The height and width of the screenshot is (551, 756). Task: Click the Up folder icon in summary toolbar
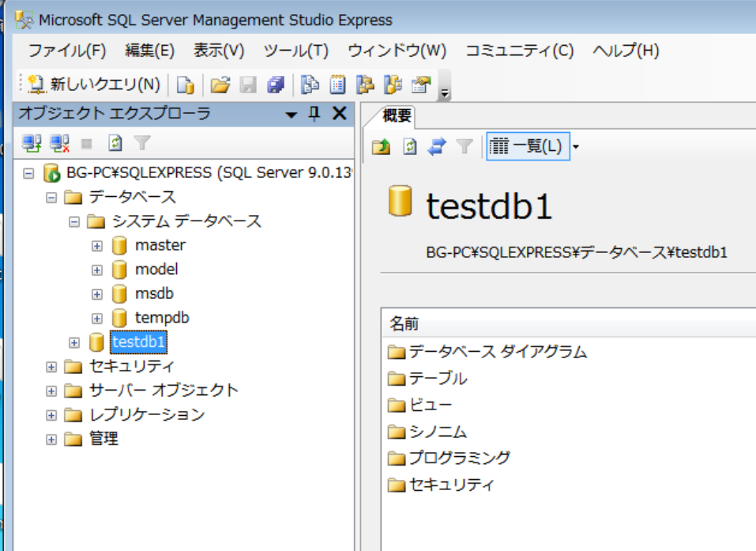coord(381,146)
